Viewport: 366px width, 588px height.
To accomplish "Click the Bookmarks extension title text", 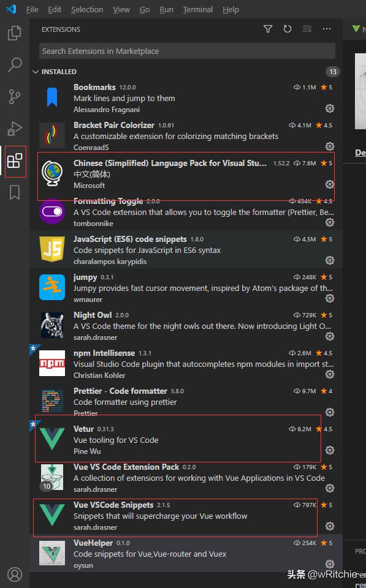I will click(x=94, y=87).
